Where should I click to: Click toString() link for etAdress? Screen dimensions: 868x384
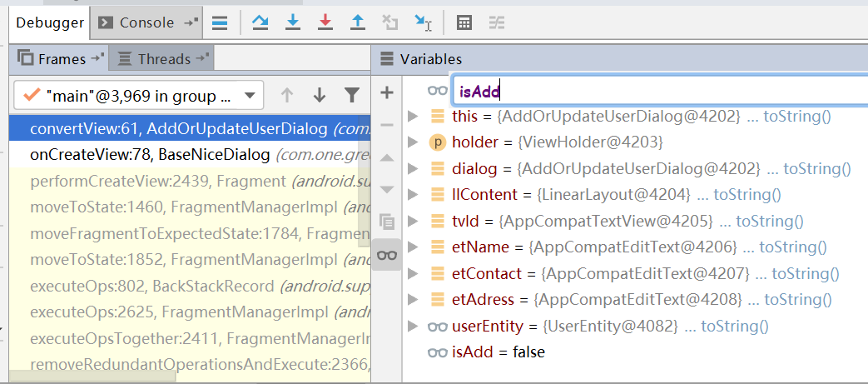point(798,300)
